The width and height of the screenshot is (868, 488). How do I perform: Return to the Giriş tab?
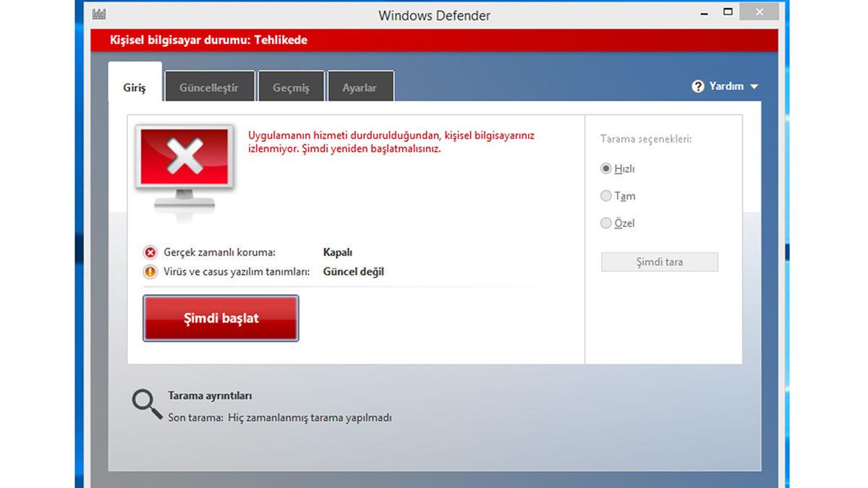[x=135, y=86]
